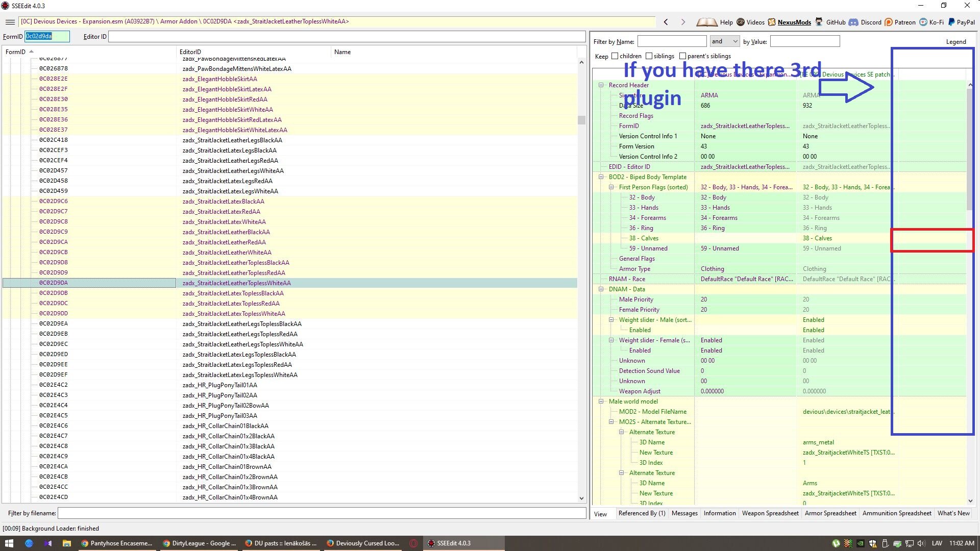Viewport: 980px width, 551px height.
Task: Collapse the BOD2 - Biped Body Template node
Action: pyautogui.click(x=601, y=177)
